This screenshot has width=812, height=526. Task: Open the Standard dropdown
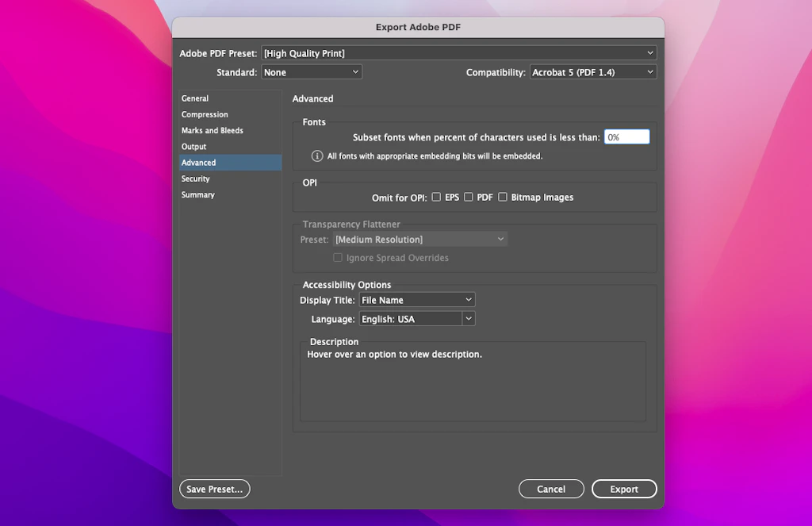pos(311,72)
